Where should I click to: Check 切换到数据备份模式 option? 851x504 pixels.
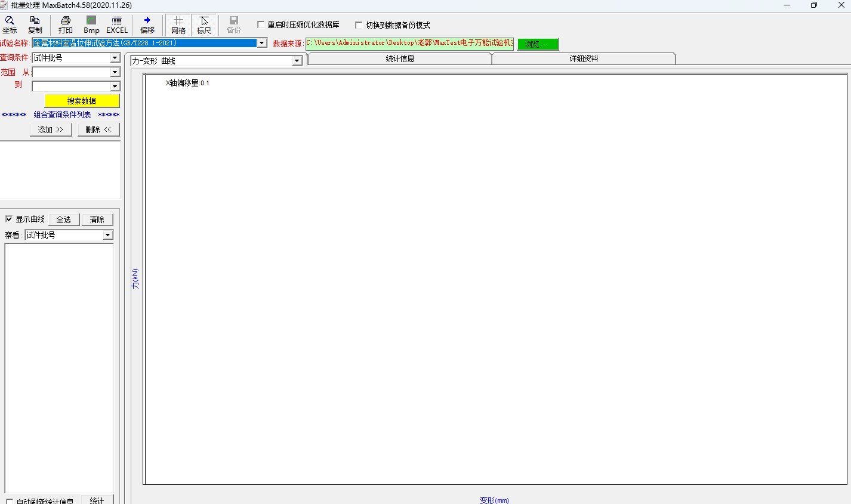[359, 25]
